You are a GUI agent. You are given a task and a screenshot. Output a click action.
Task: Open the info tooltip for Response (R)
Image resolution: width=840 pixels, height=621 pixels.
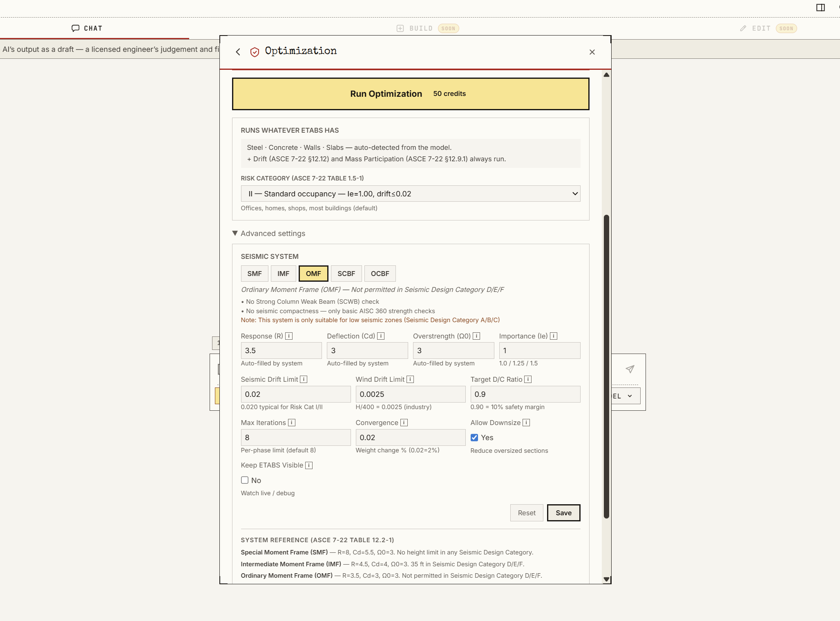(288, 336)
